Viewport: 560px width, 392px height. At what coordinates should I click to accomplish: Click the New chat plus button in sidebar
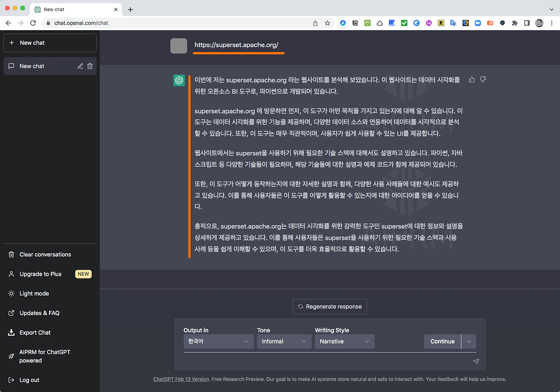tap(50, 43)
